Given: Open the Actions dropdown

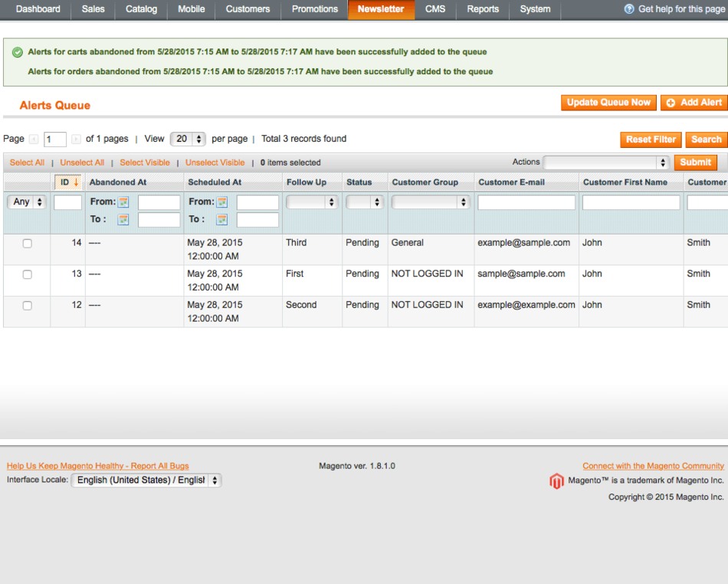Looking at the screenshot, I should (605, 162).
